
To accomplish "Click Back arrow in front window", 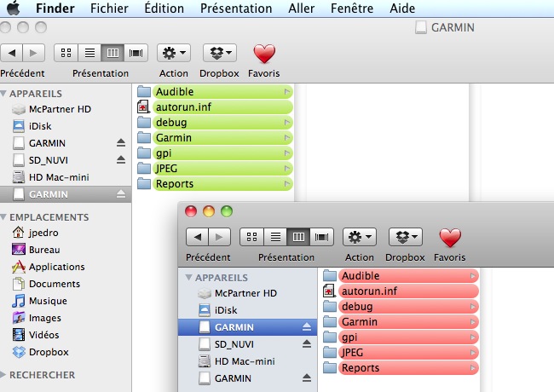I will (x=198, y=237).
